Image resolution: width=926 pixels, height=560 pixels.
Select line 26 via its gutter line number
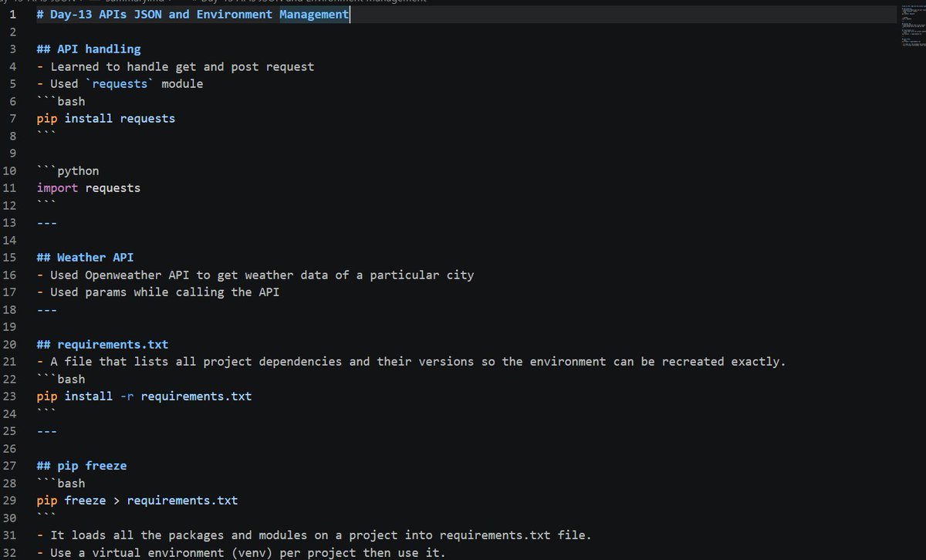(x=9, y=448)
